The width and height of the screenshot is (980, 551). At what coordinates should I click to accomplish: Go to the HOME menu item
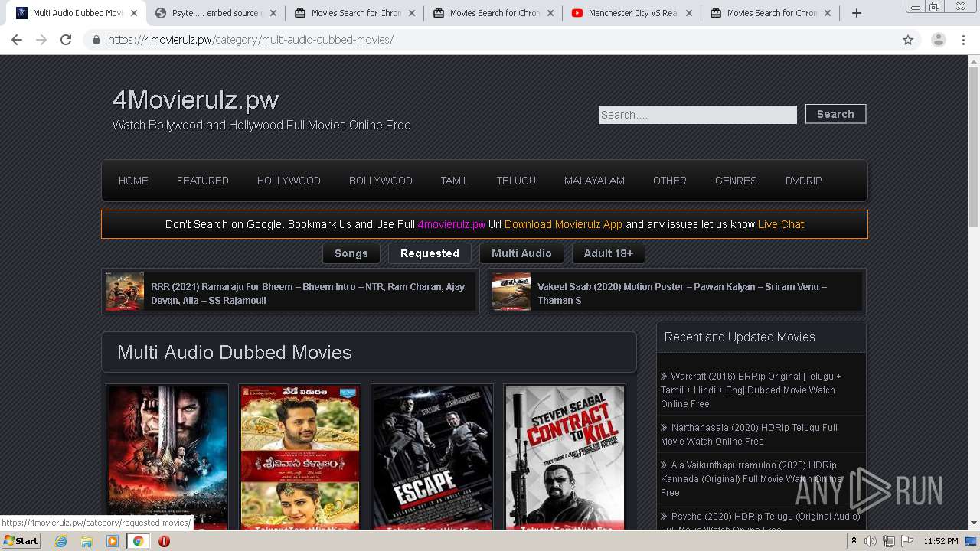[133, 181]
